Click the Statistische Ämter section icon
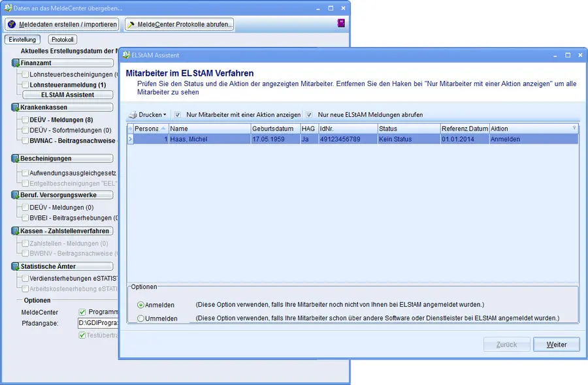Image resolution: width=588 pixels, height=385 pixels. pos(16,266)
